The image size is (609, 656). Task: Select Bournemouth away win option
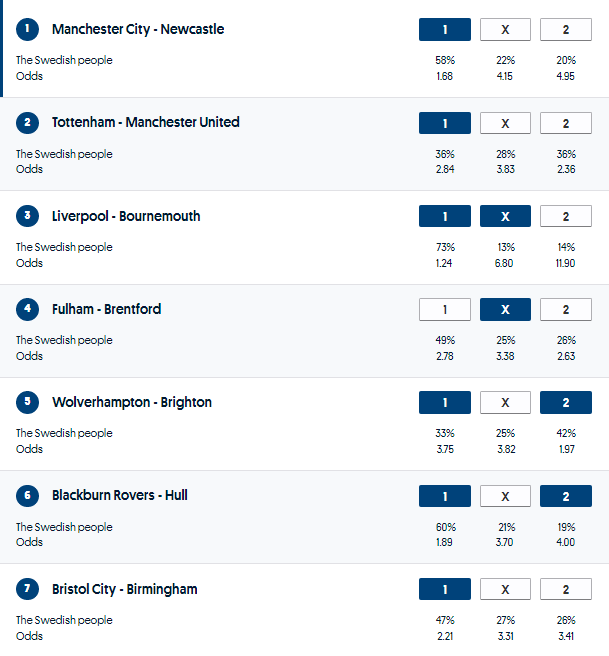pyautogui.click(x=565, y=216)
